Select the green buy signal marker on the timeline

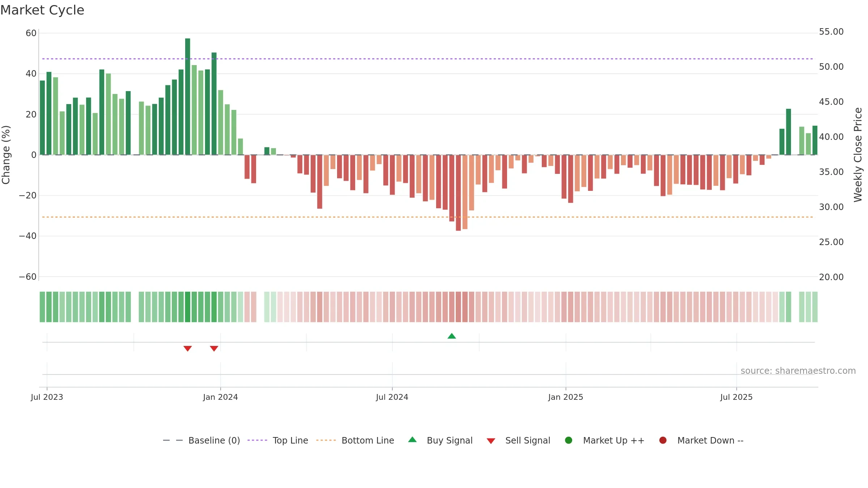pyautogui.click(x=452, y=336)
